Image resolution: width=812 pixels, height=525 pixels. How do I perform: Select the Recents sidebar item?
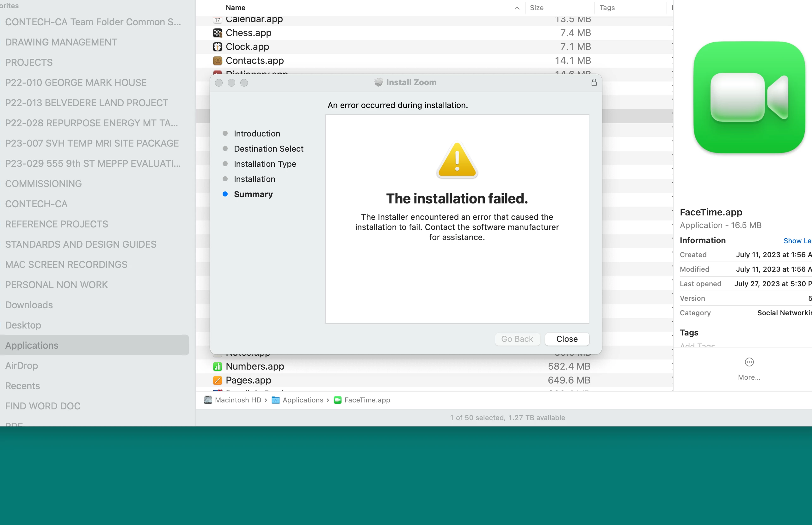coord(22,386)
